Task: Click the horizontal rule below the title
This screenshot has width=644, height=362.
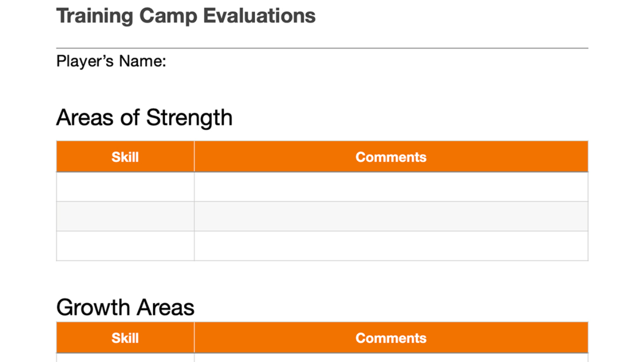Action: [322, 48]
